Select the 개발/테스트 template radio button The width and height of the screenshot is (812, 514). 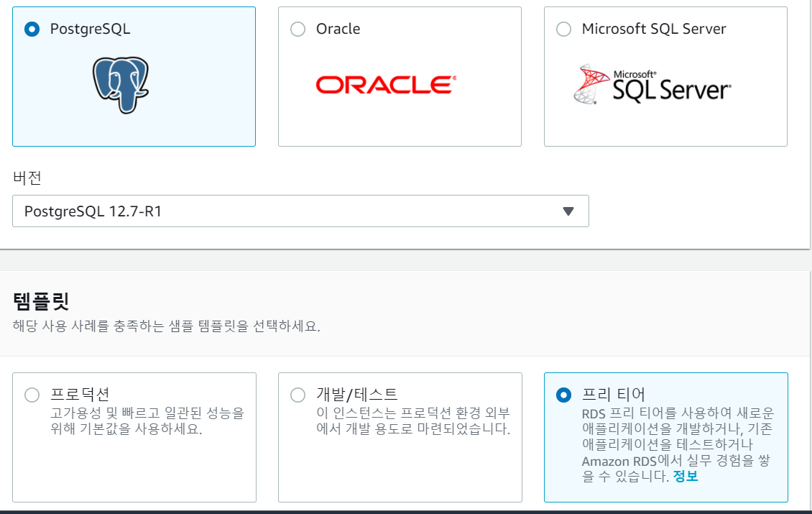tap(297, 395)
